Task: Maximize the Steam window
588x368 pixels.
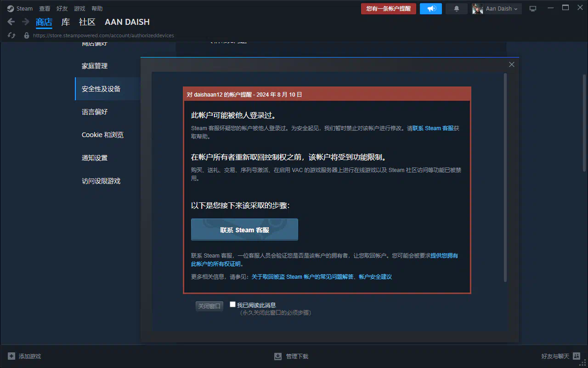Action: (x=565, y=8)
